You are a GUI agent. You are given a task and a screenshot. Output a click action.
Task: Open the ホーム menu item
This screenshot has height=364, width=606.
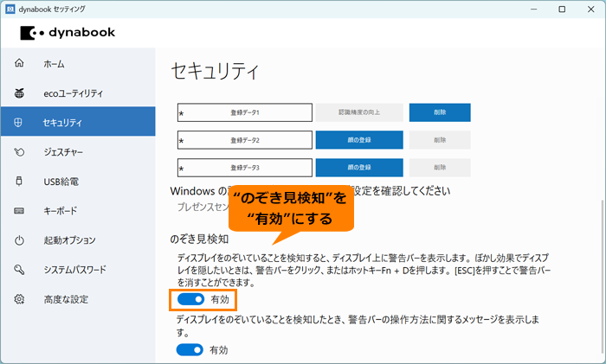point(78,63)
